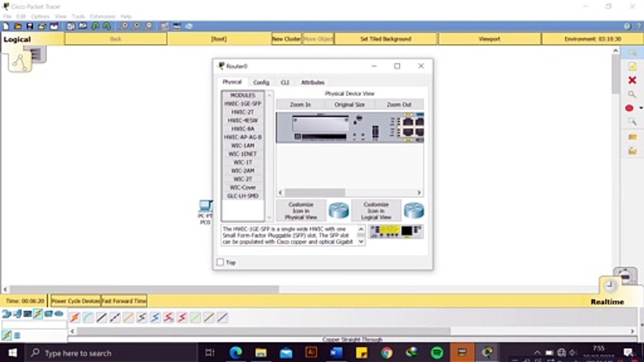Screen dimensions: 644x362
Task: Open Spotify from the taskbar
Action: pos(437,353)
